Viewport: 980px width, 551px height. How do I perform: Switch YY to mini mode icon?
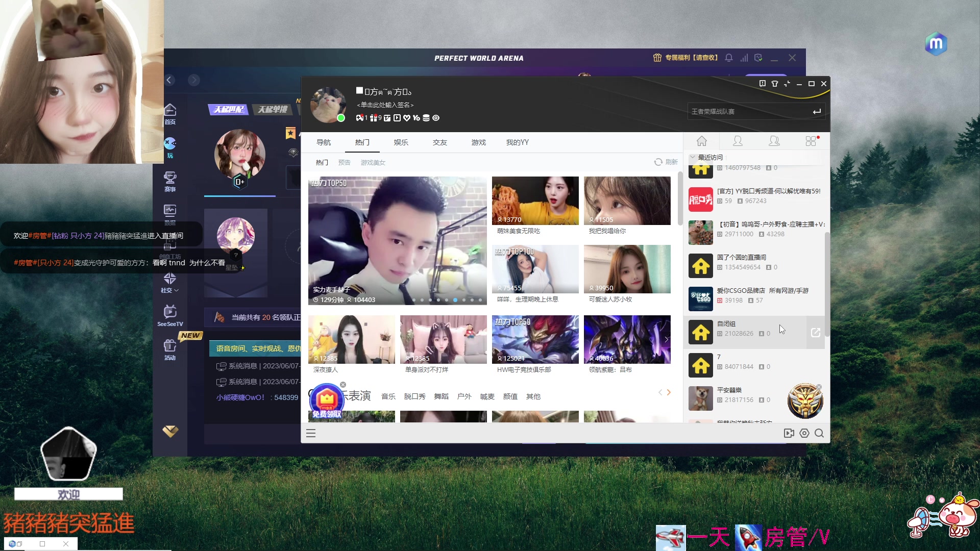787,84
